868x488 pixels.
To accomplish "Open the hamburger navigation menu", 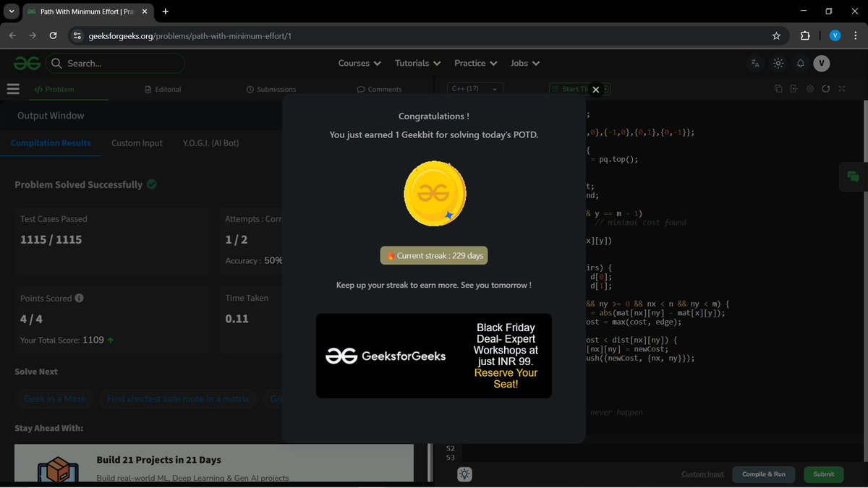I will [13, 88].
